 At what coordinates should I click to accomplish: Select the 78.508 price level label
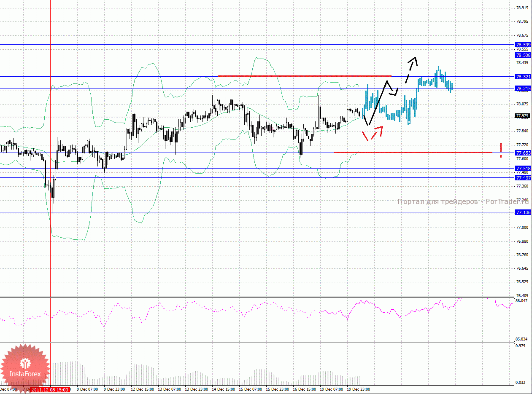pyautogui.click(x=523, y=55)
